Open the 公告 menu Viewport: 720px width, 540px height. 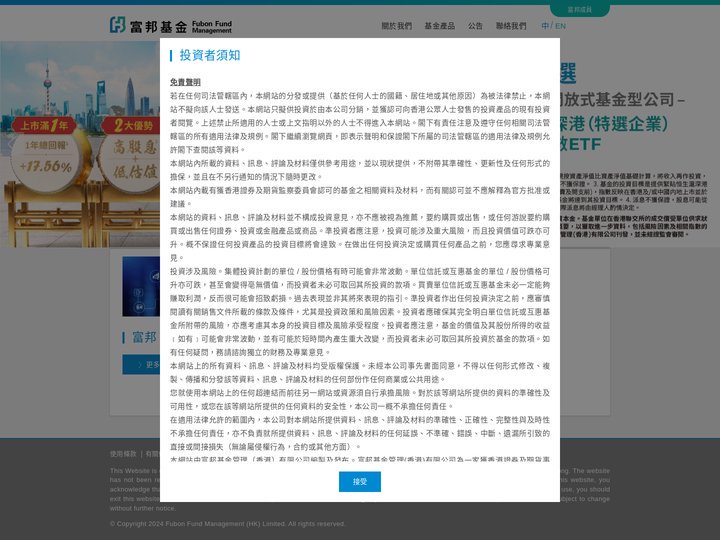click(475, 26)
